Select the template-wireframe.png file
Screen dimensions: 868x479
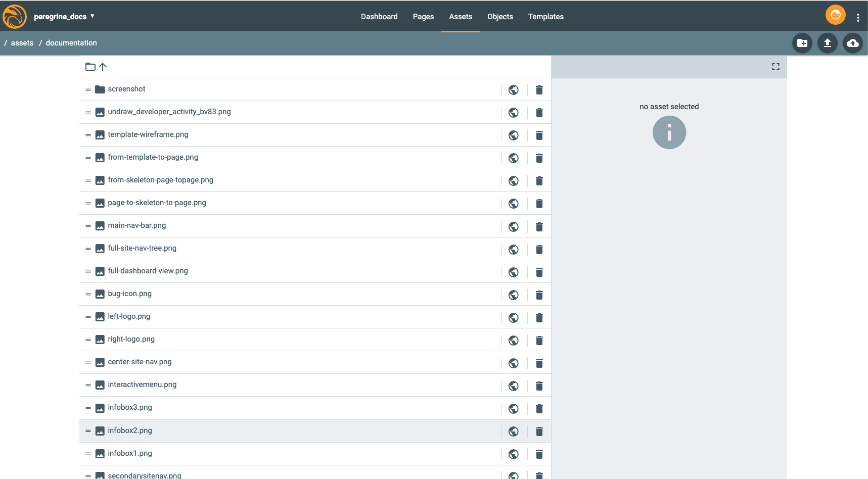148,134
